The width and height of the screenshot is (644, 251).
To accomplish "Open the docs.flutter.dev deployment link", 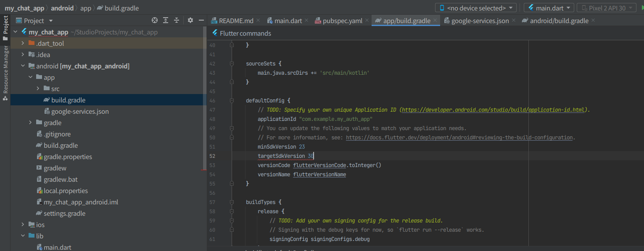I will pyautogui.click(x=459, y=138).
